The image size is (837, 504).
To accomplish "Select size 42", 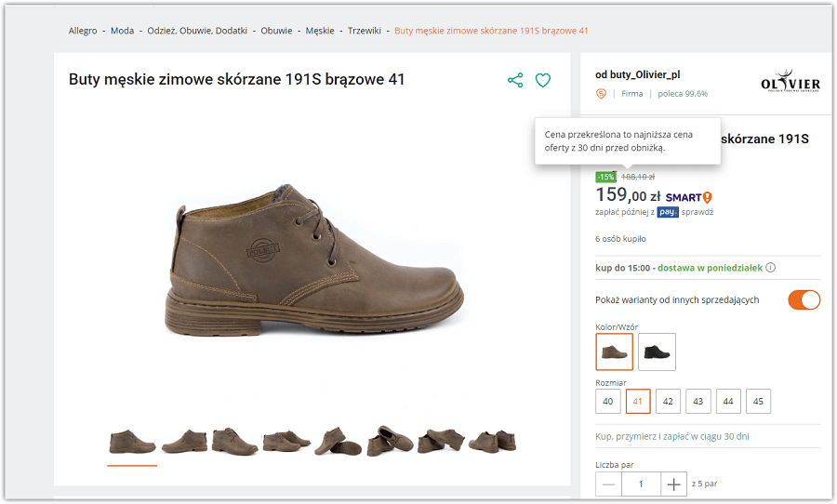I will click(x=667, y=402).
